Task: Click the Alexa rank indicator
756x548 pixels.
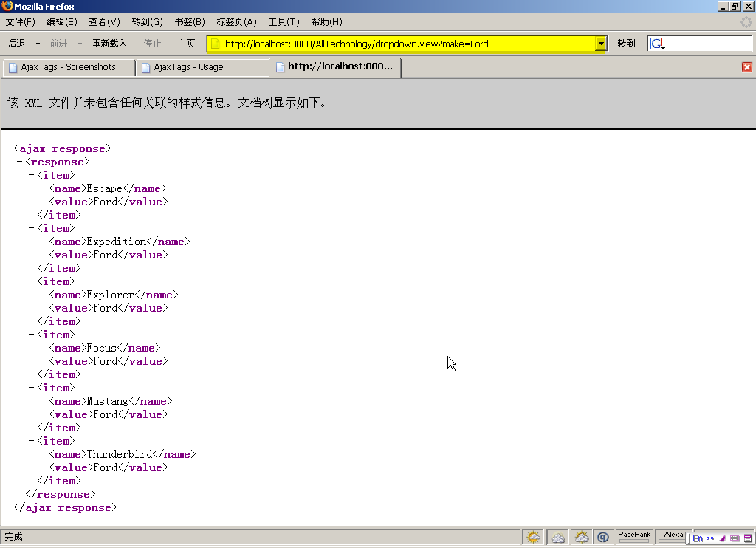Action: 673,536
